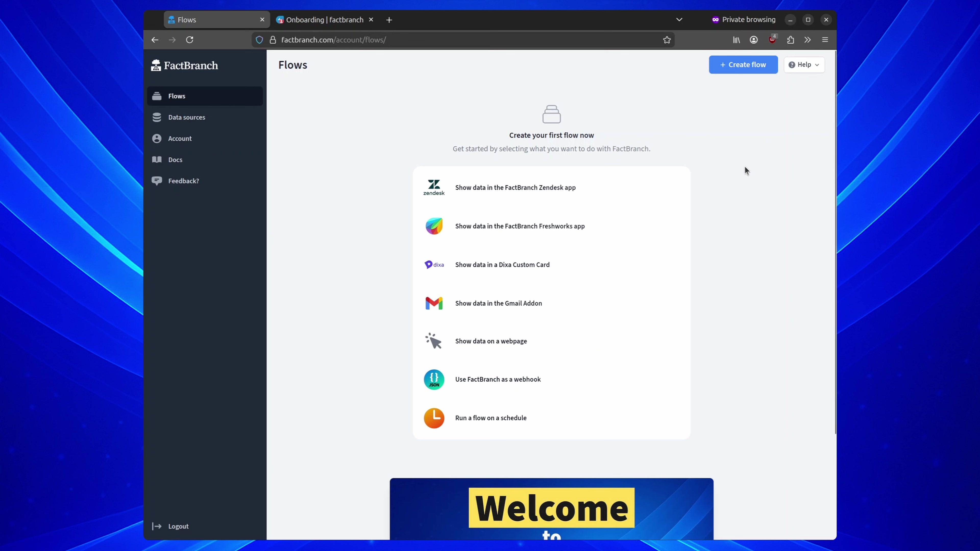Viewport: 980px width, 551px height.
Task: Click the JSON webhook icon
Action: click(434, 380)
